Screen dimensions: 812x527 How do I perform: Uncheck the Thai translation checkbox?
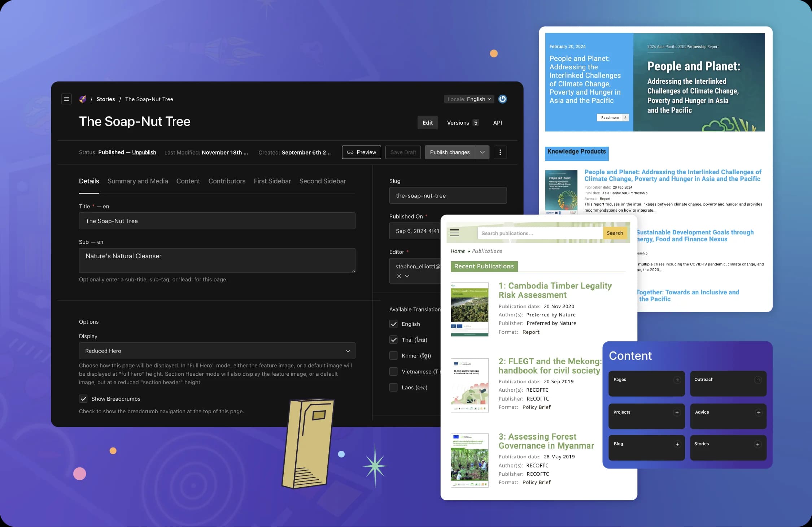393,340
